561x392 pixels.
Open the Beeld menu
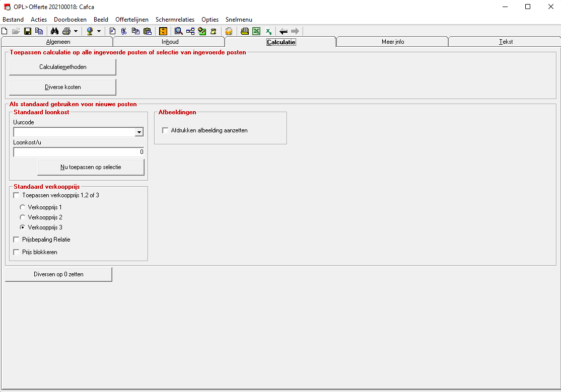point(101,20)
